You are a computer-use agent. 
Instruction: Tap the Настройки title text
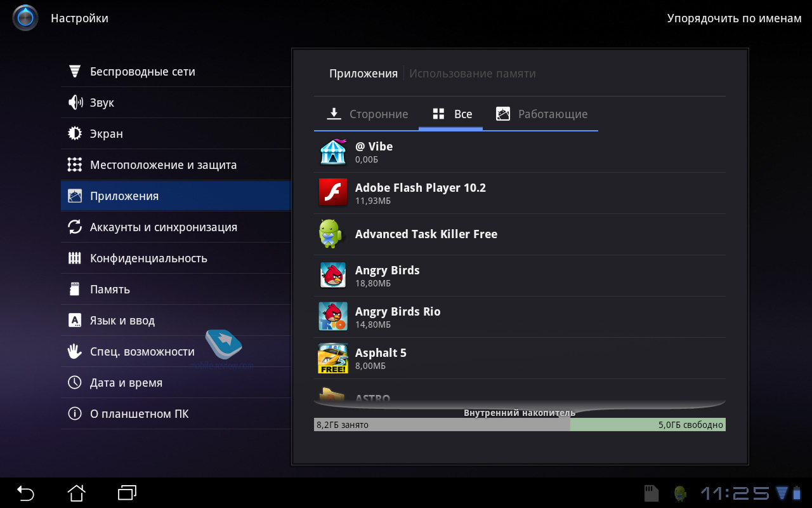79,18
